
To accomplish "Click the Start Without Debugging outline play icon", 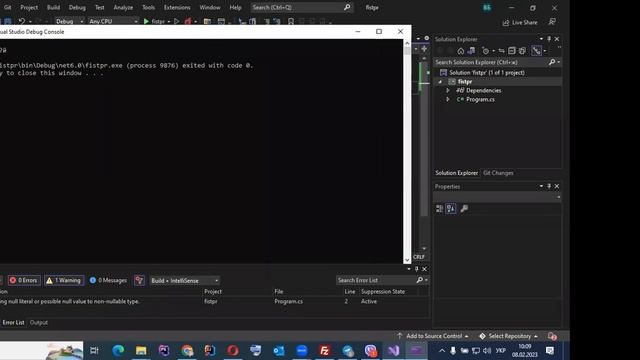I will click(x=176, y=21).
